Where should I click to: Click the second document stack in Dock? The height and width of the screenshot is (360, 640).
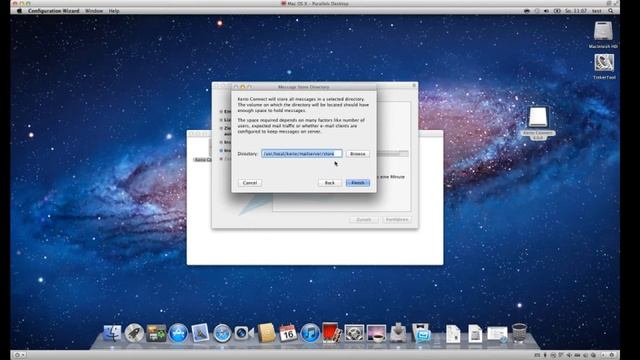(x=475, y=333)
